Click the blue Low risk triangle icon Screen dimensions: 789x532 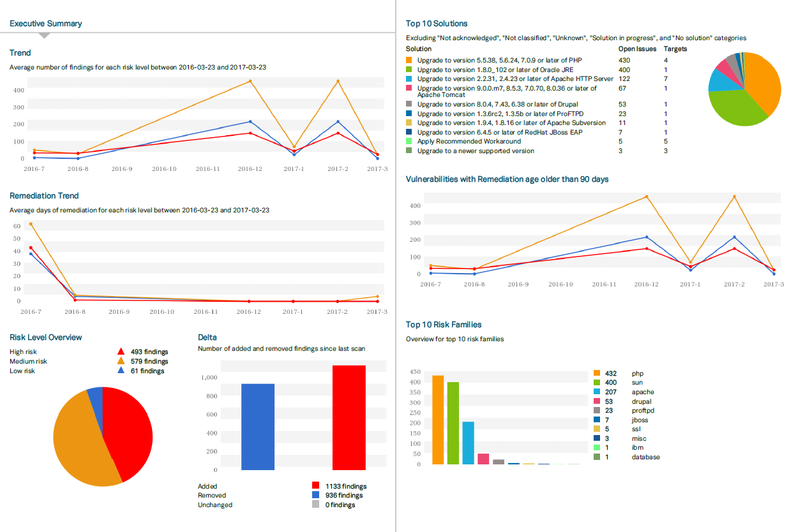point(121,371)
